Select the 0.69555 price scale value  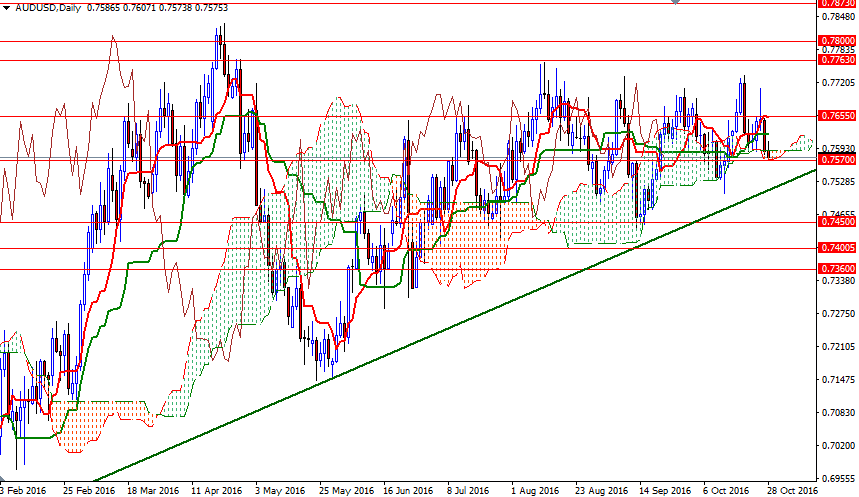tap(838, 478)
